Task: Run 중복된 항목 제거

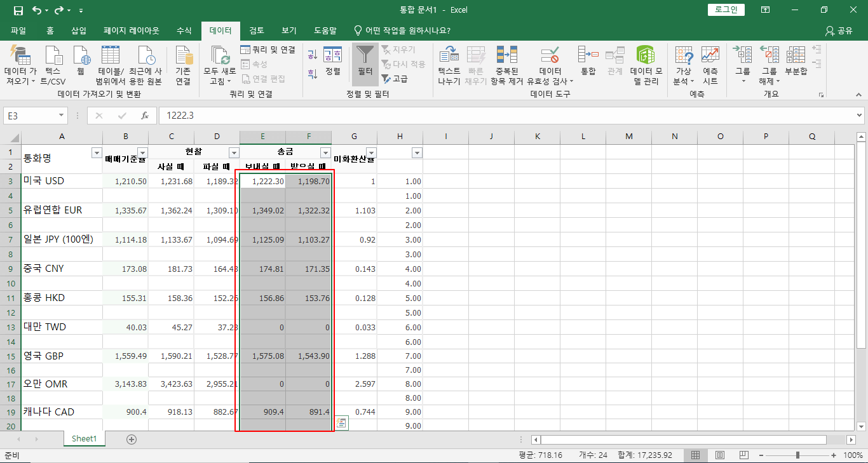Action: pyautogui.click(x=506, y=65)
